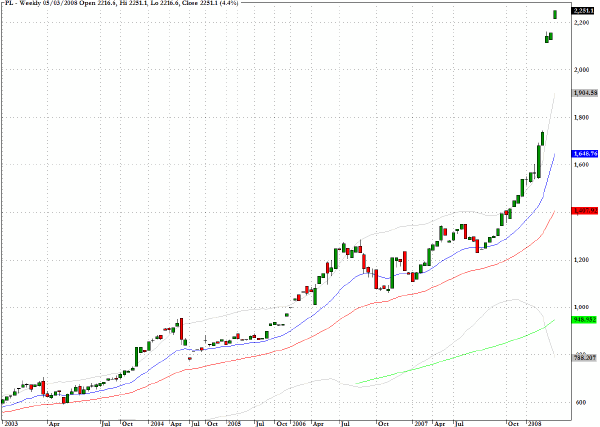This screenshot has height=427, width=600.
Task: Click the 1,800 price axis label
Action: coord(581,117)
